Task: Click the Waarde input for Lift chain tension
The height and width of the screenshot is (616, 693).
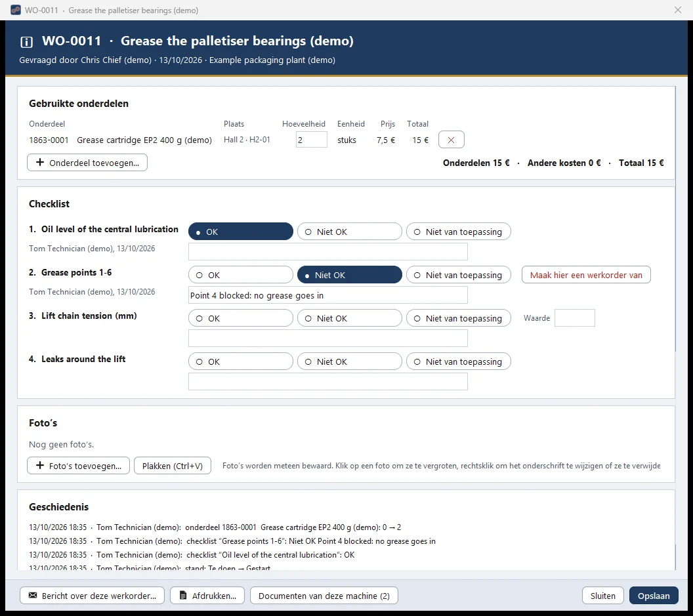Action: (x=575, y=318)
